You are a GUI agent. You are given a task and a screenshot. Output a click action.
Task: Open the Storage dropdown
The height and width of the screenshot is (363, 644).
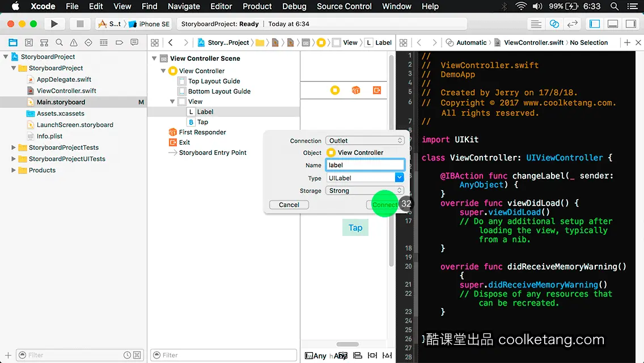365,191
